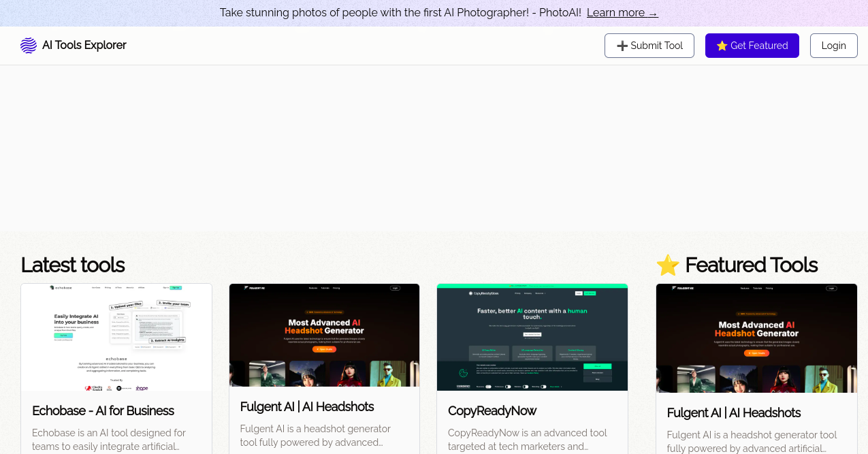Open the Fulgent AI | AI Headshots title in Latest tools
This screenshot has height=454, width=868.
pos(307,407)
